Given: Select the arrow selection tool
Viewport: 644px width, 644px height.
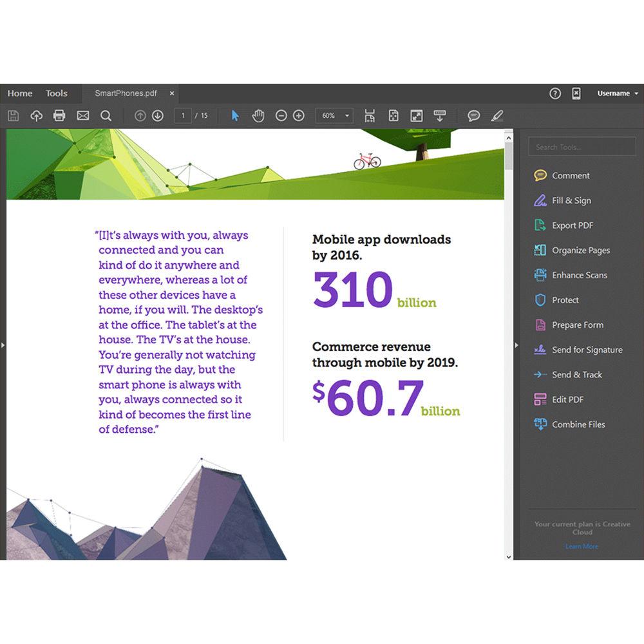Looking at the screenshot, I should click(235, 116).
